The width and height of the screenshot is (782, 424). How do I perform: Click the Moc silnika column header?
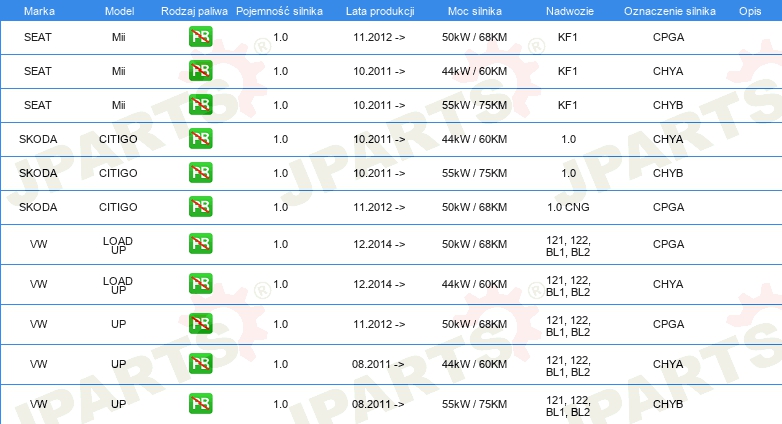[x=475, y=11]
